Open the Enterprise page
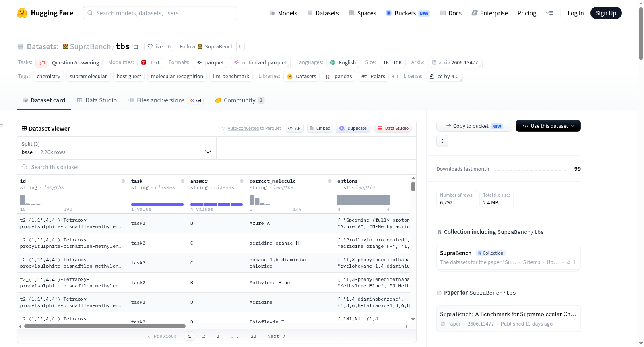The height and width of the screenshot is (347, 644). [x=490, y=13]
